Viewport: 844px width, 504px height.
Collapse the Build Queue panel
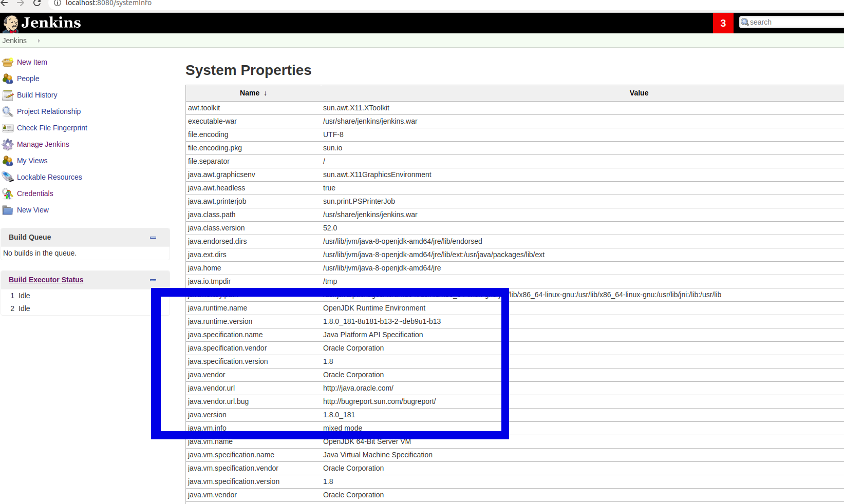[153, 238]
